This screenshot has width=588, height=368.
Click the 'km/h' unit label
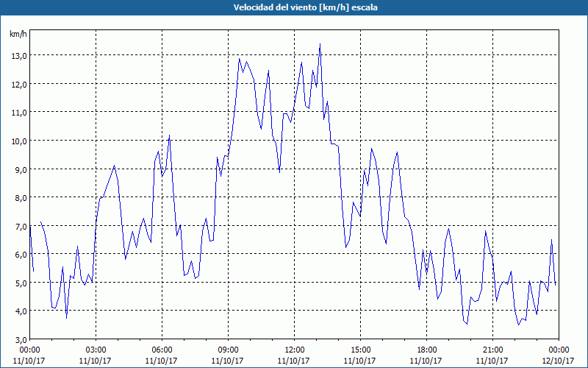pyautogui.click(x=18, y=34)
